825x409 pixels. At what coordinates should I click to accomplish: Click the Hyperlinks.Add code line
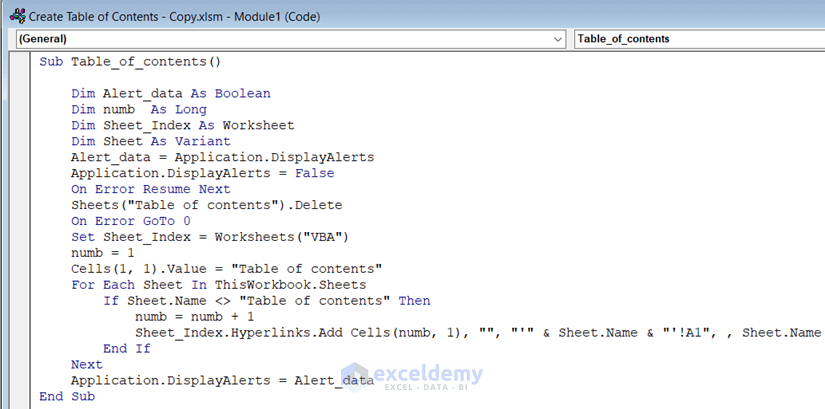point(478,333)
